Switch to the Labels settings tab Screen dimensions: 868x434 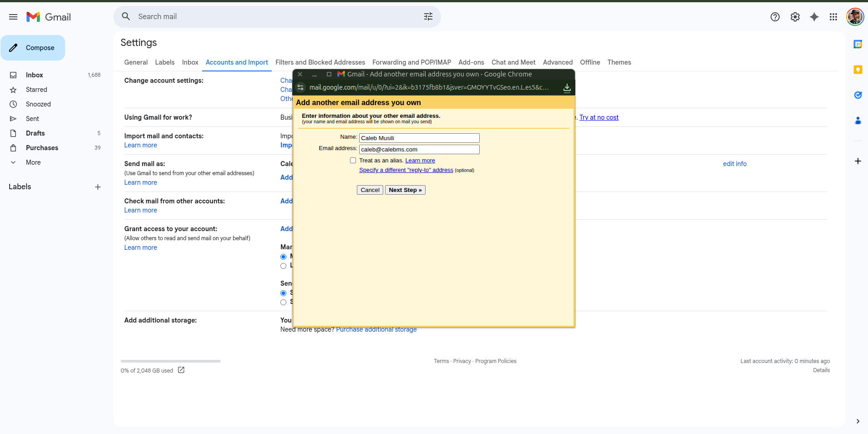[165, 62]
